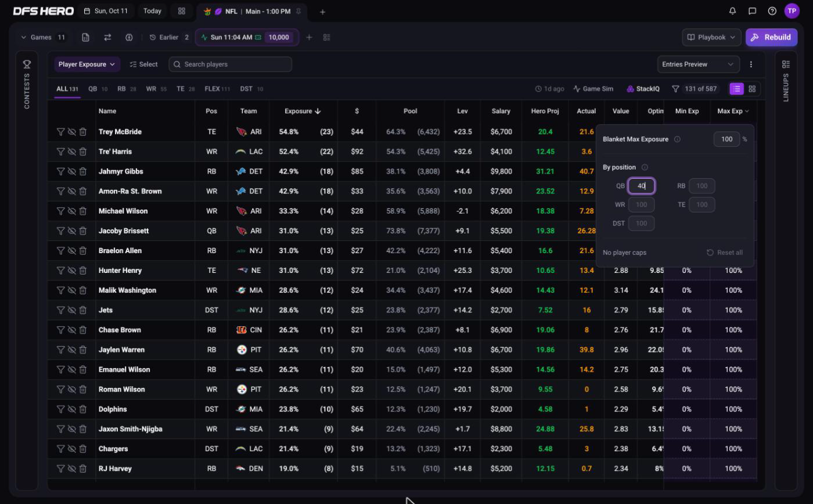813x504 pixels.
Task: Expand the Entries Preview dropdown
Action: pos(698,64)
